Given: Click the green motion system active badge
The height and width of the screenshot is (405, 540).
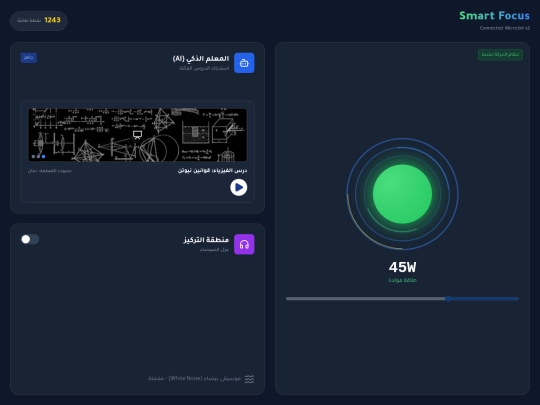Looking at the screenshot, I should click(x=500, y=55).
